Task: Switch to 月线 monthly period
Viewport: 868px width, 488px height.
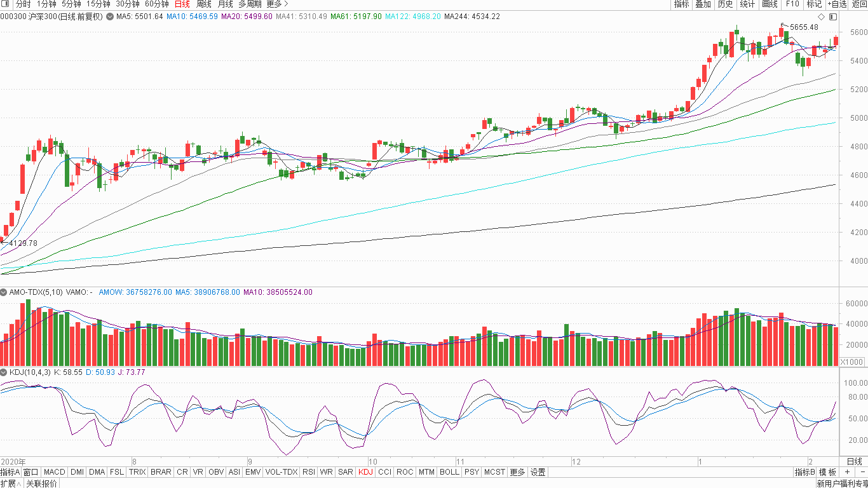Action: (225, 4)
